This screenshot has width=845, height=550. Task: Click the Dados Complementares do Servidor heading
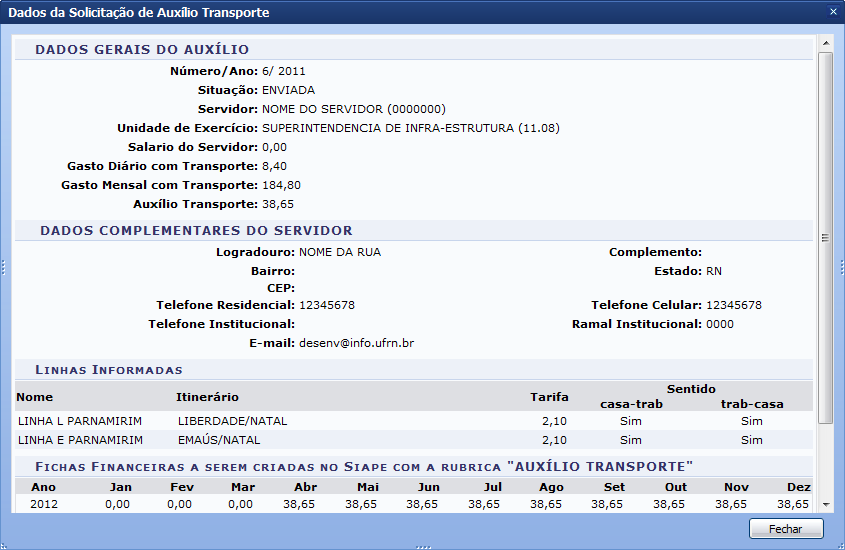(196, 230)
